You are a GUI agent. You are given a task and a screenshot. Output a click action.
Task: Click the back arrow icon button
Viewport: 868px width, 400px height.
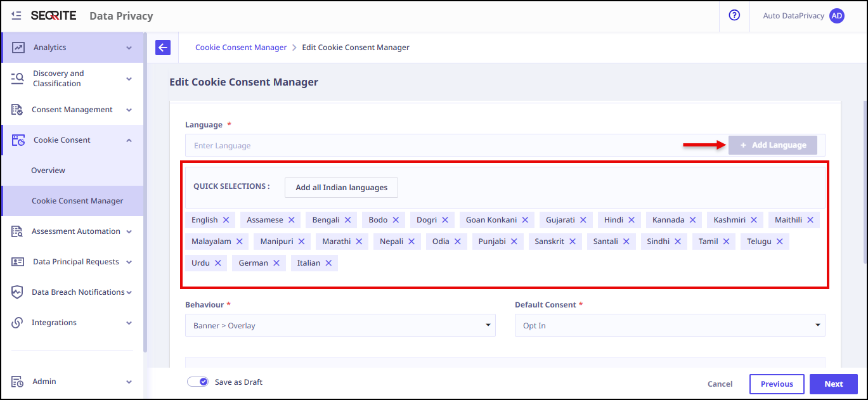(x=163, y=48)
